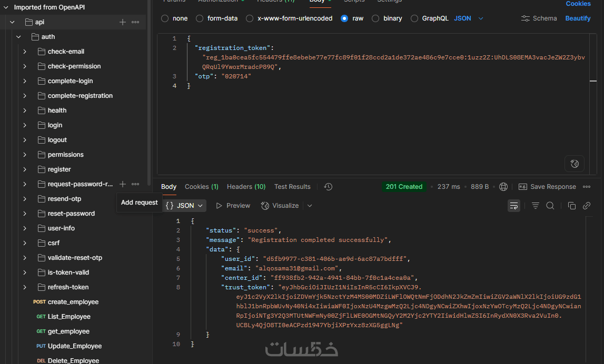
Task: Expand the register folder
Action: pyautogui.click(x=25, y=169)
